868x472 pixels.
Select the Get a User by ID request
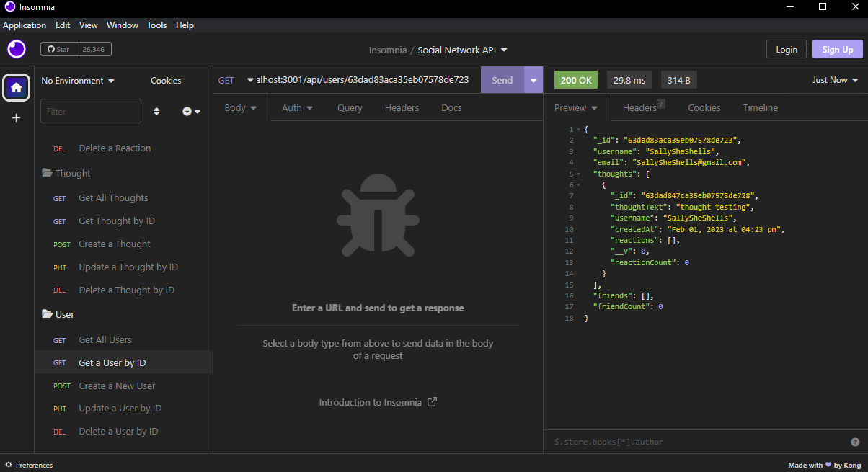pos(123,362)
